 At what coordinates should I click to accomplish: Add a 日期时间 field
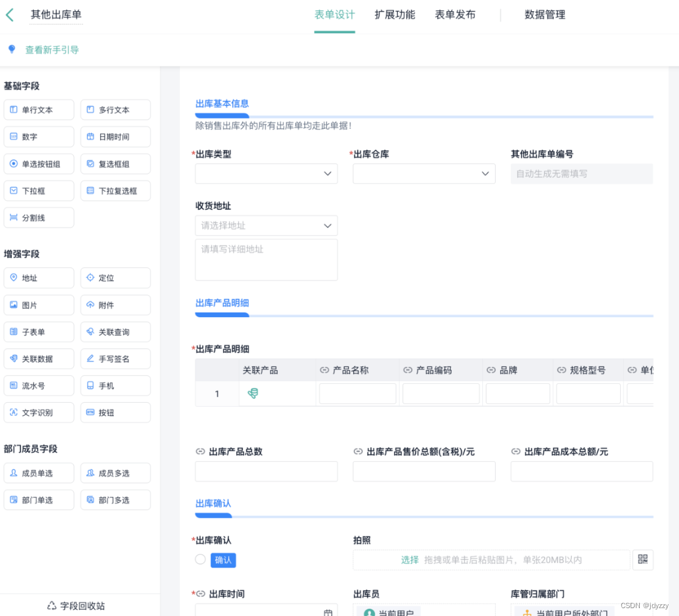[x=116, y=137]
